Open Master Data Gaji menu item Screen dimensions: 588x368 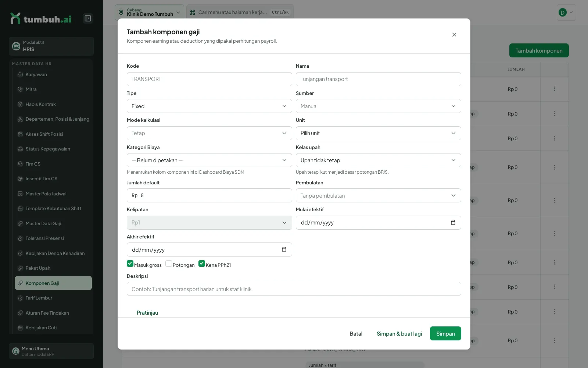click(53, 223)
